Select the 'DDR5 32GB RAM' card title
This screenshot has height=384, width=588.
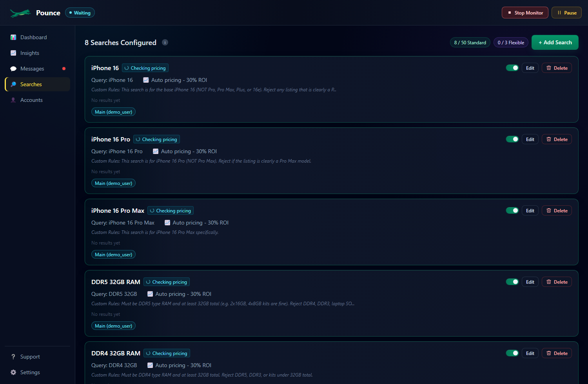tap(116, 282)
